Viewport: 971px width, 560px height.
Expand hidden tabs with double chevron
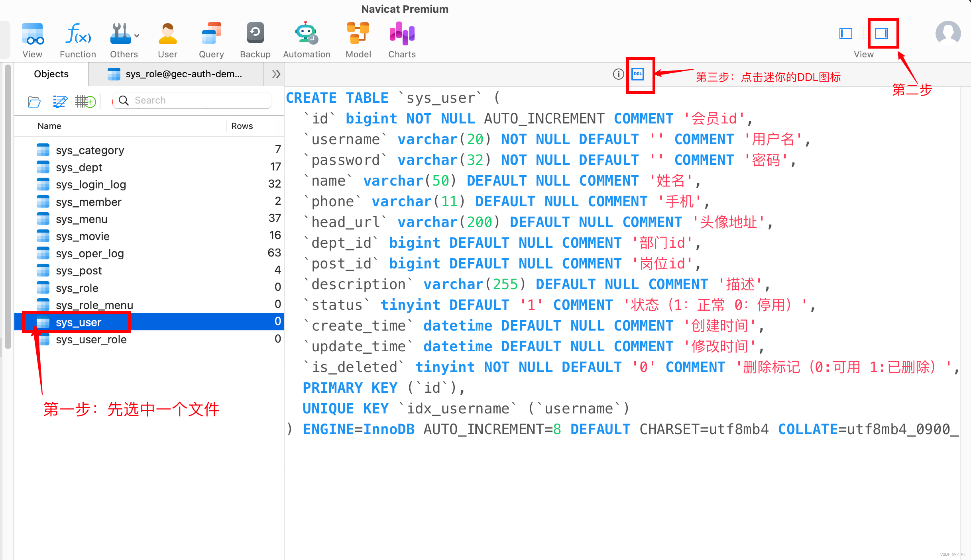(276, 74)
